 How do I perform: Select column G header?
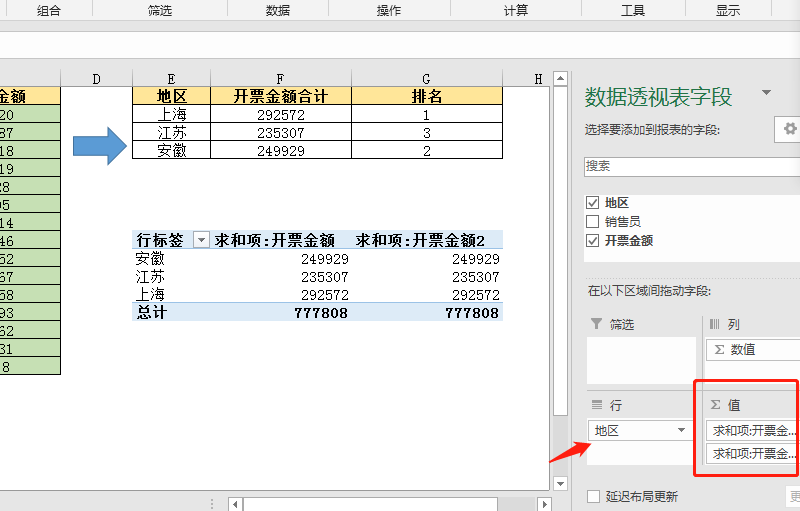click(427, 79)
